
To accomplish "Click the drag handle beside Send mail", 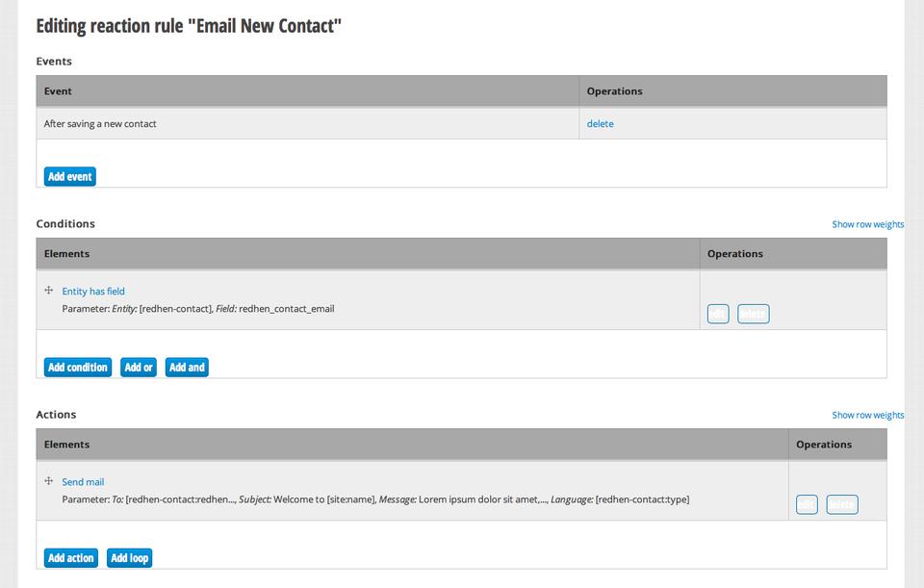I will click(49, 481).
